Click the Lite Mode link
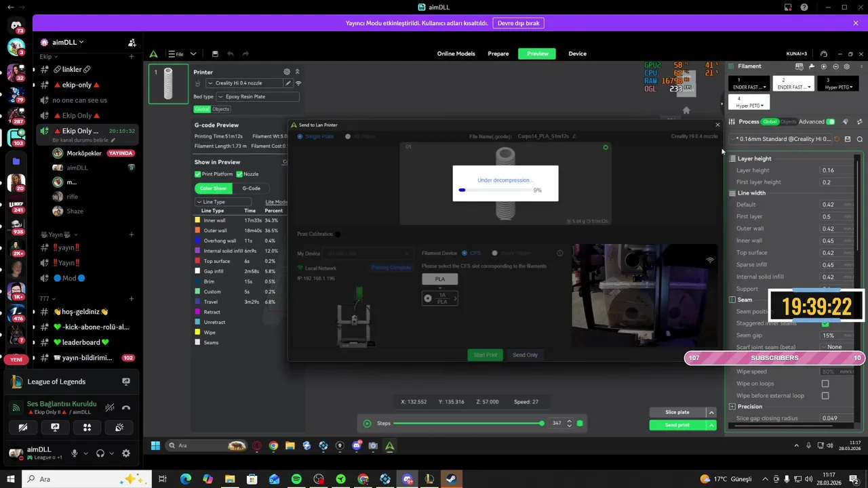Image resolution: width=868 pixels, height=488 pixels. pos(276,202)
